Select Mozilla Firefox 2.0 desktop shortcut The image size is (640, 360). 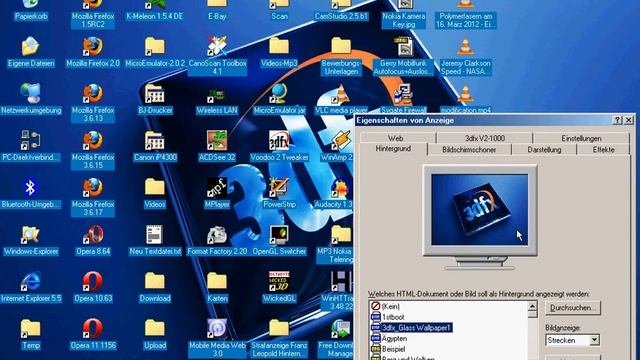click(93, 52)
